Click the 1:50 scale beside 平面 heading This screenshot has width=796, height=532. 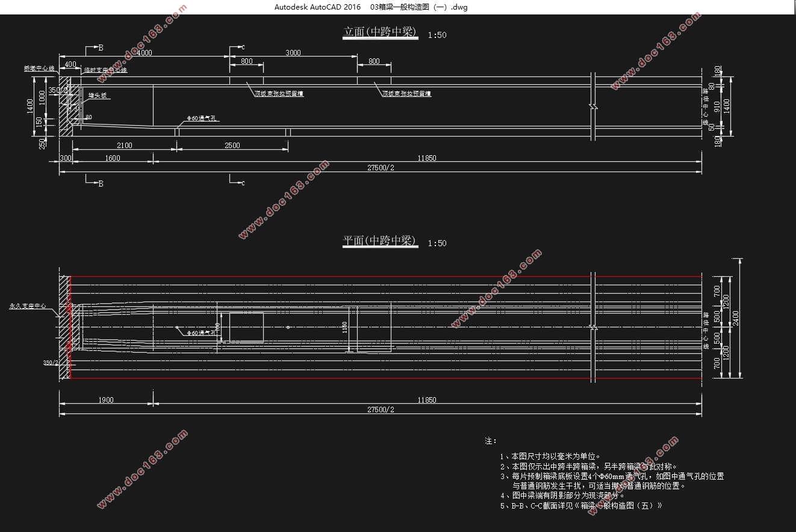point(437,243)
